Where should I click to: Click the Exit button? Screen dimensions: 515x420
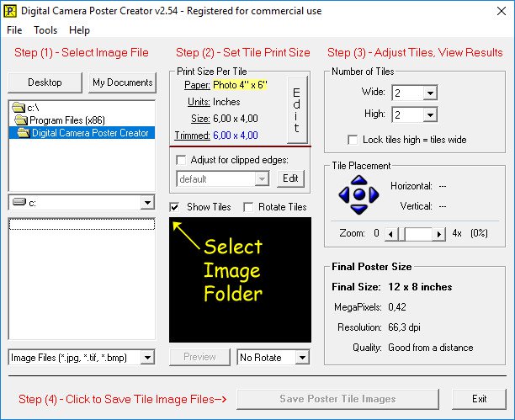point(479,399)
